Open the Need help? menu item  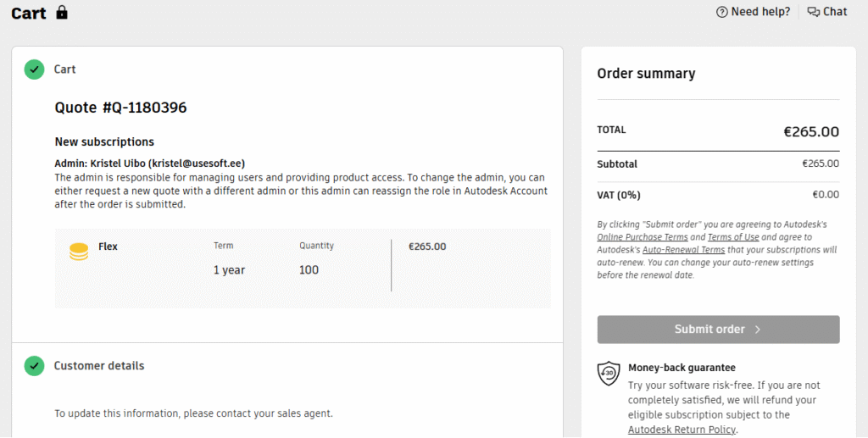tap(760, 12)
